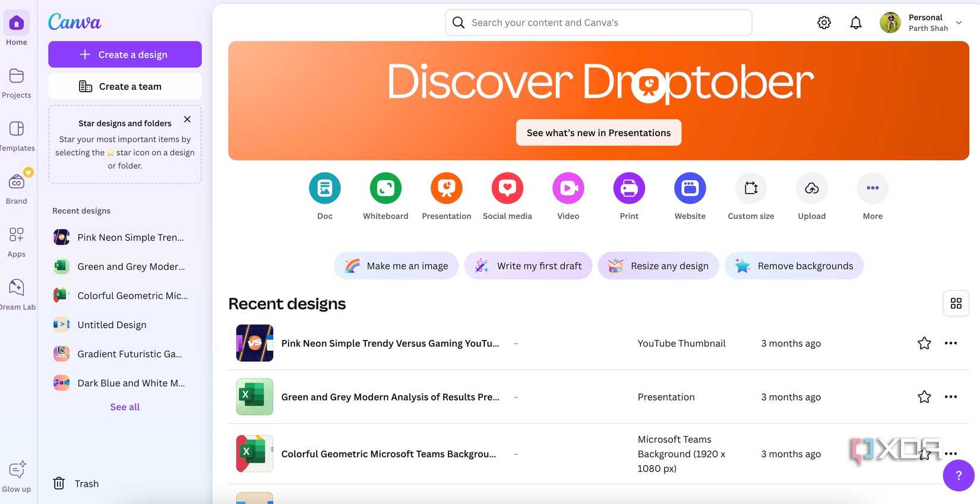Image resolution: width=980 pixels, height=504 pixels.
Task: Open Apps in the sidebar
Action: [17, 241]
